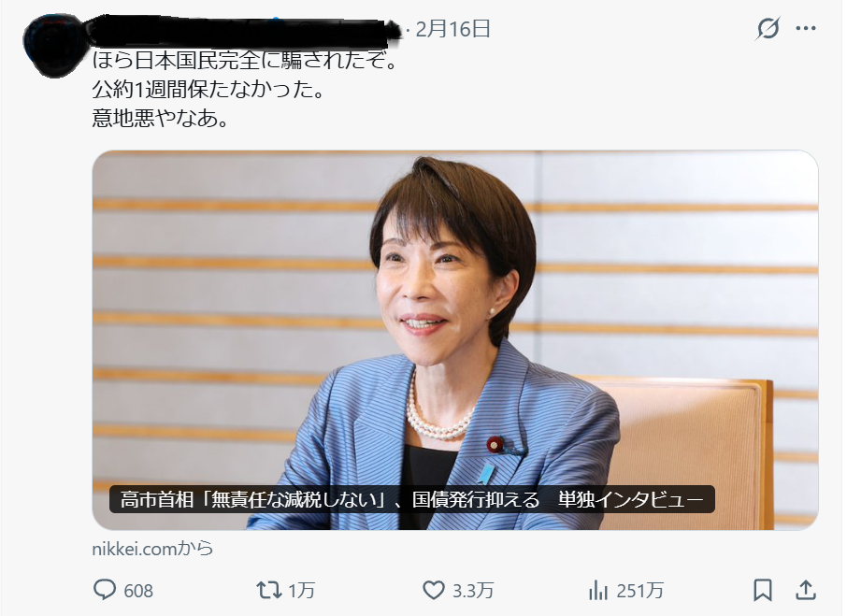847x616 pixels.
Task: Open the blacked-out profile avatar
Action: (51, 46)
